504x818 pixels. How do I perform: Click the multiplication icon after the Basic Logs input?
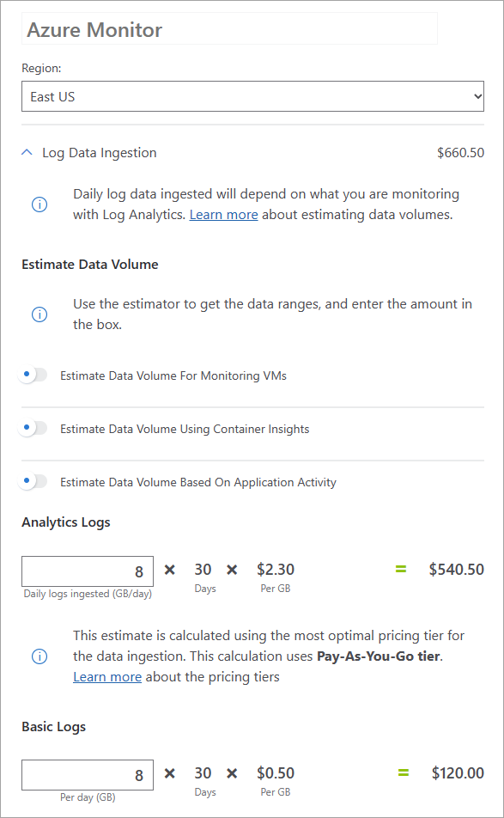point(169,772)
